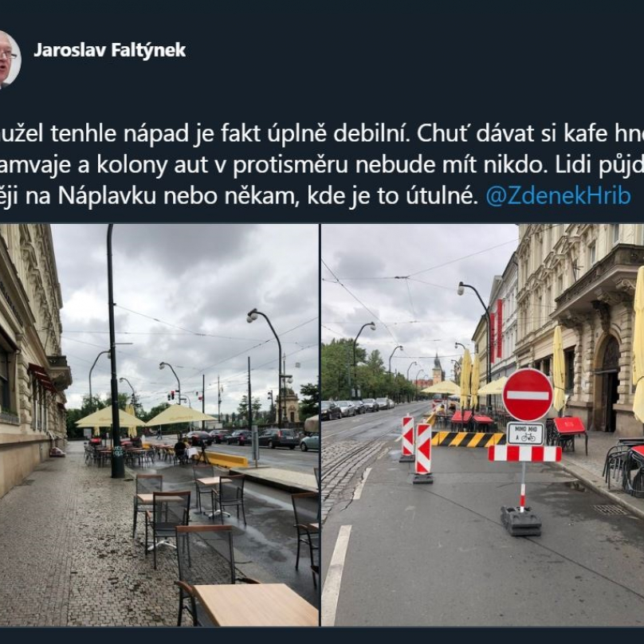The height and width of the screenshot is (644, 644).
Task: Click the author name Jaroslav Faltýnek
Action: coord(110,50)
